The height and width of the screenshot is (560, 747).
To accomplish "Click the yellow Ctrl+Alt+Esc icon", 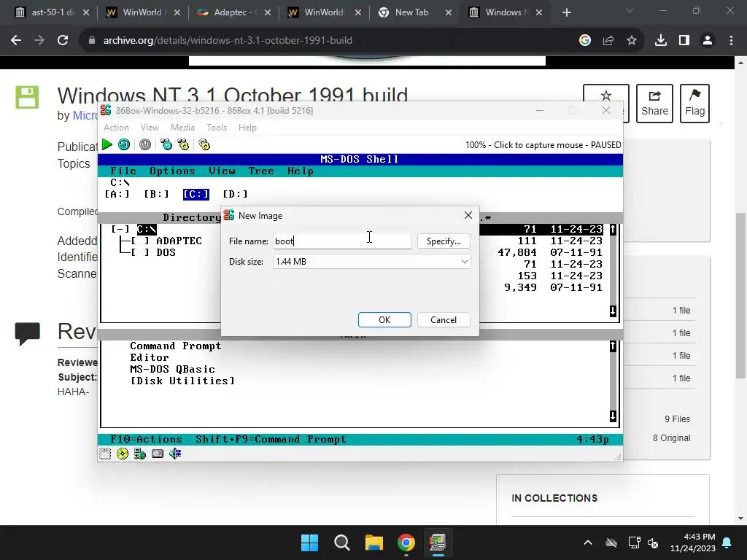I will [x=183, y=144].
